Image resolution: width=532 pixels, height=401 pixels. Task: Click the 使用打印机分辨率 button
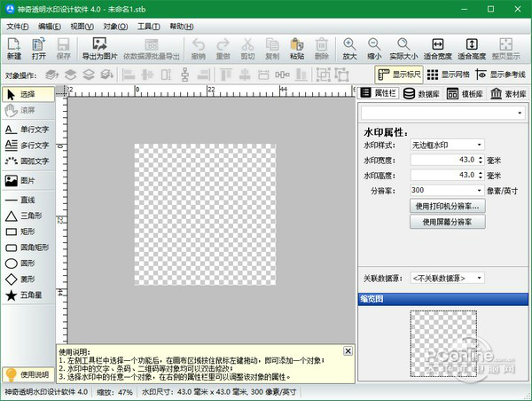coord(448,206)
